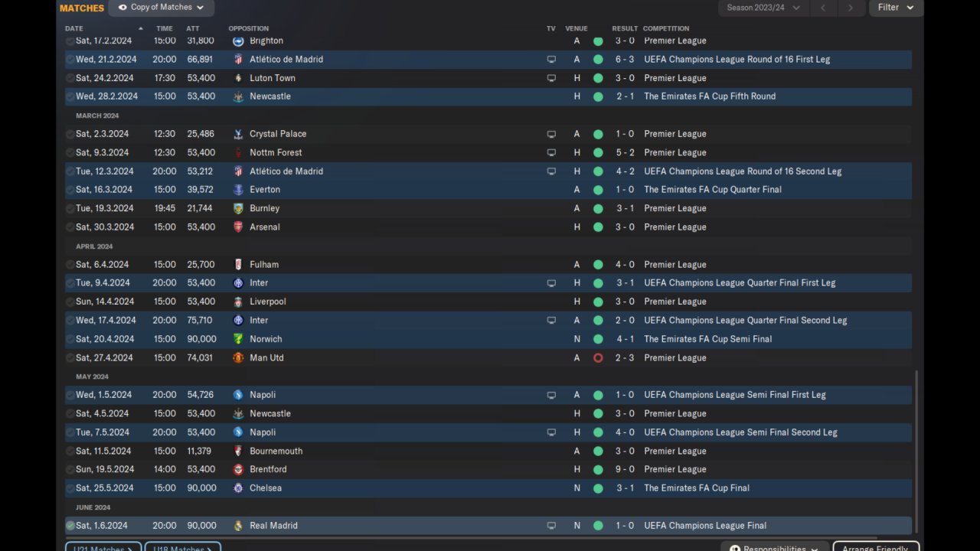Click the red loss indicator on the Man Utd row
Screen dimensions: 980x551
598,357
